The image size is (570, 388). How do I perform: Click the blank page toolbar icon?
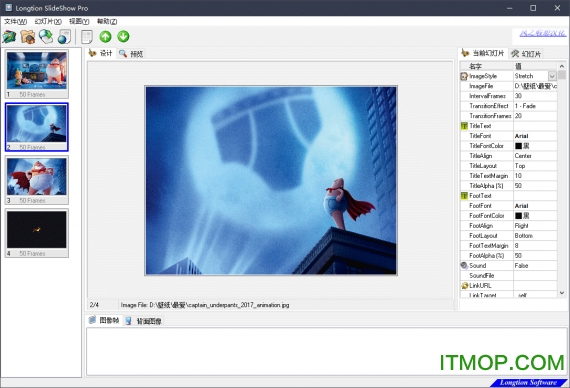[x=87, y=37]
